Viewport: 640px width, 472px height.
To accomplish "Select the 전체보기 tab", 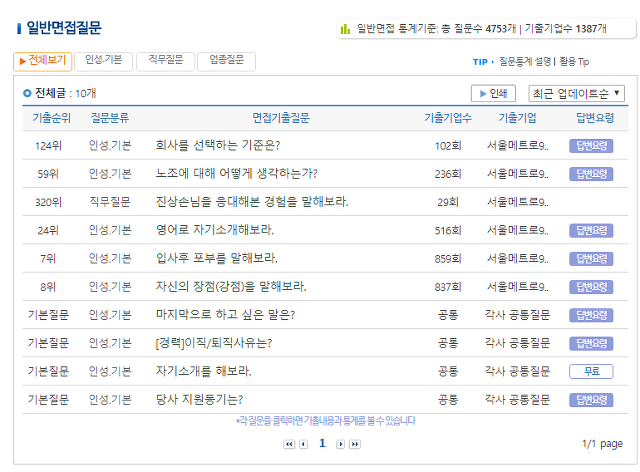I will pos(42,61).
